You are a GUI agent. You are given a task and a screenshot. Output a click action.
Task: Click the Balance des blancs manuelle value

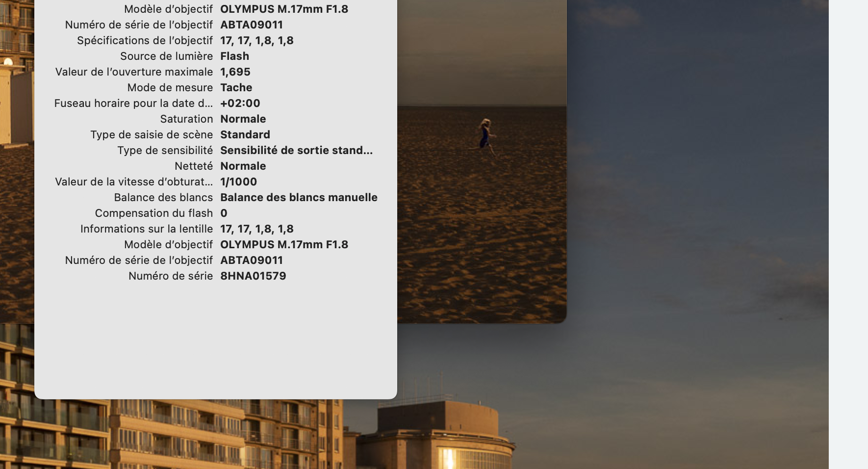[299, 197]
